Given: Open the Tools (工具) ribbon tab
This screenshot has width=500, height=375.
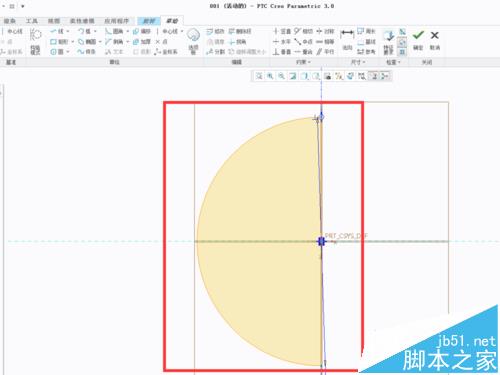Looking at the screenshot, I should click(x=32, y=21).
